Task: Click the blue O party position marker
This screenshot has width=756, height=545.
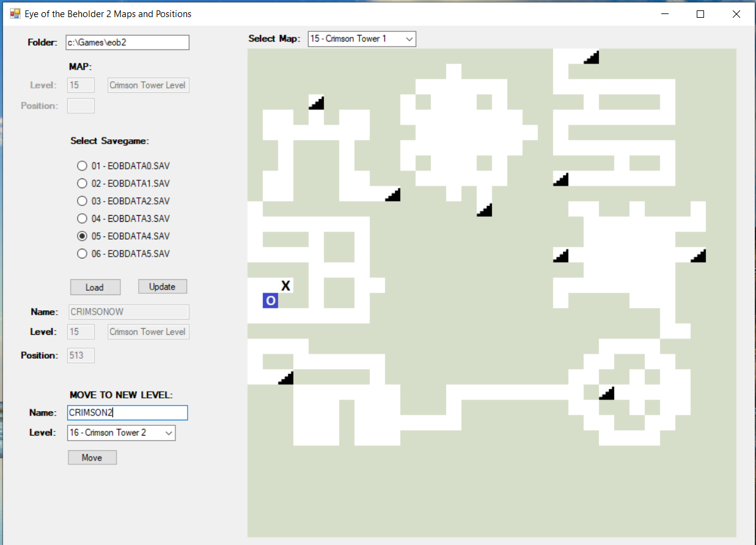Action: 270,301
